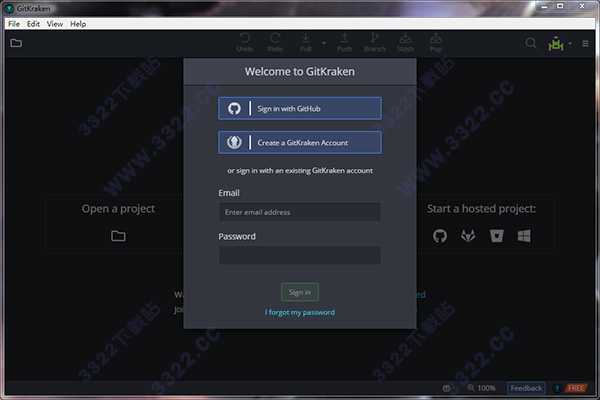Click the globe icon in status bar
The image size is (600, 400).
(x=446, y=388)
